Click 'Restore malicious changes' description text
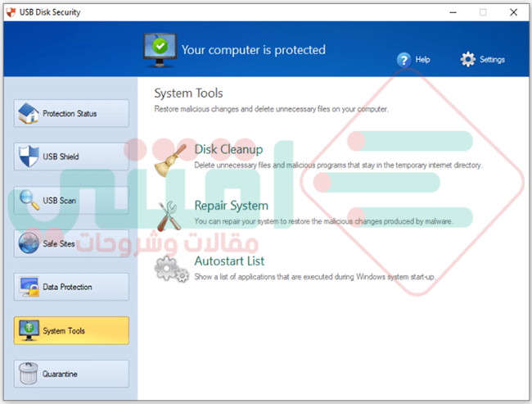The image size is (532, 404). click(x=271, y=109)
